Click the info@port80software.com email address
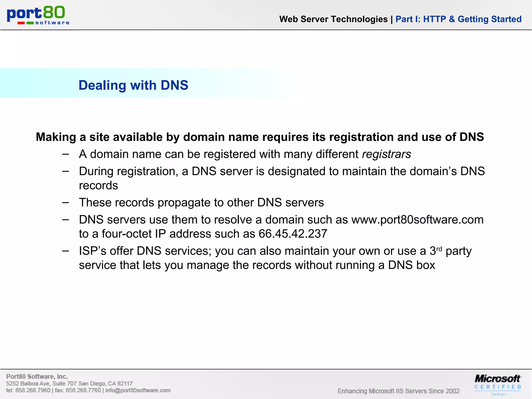 point(138,390)
